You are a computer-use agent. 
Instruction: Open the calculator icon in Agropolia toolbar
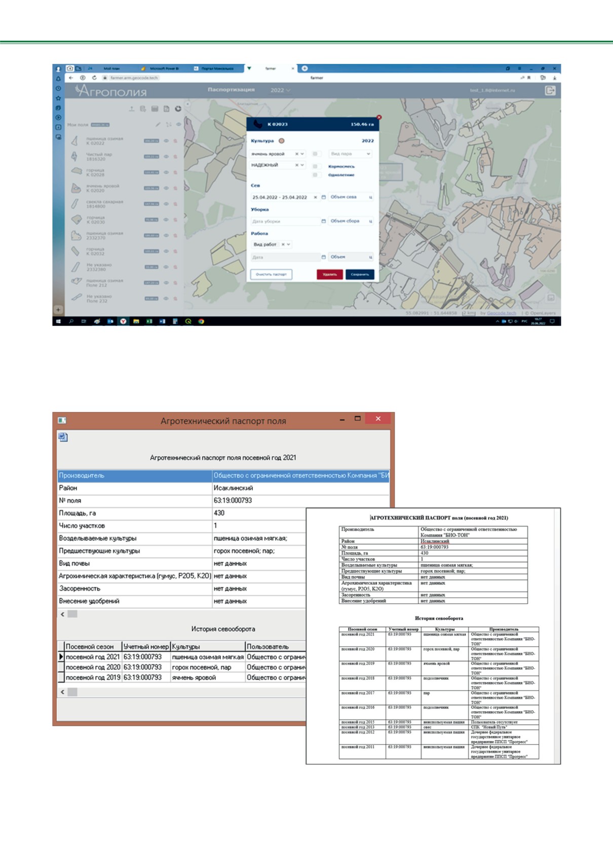click(155, 109)
